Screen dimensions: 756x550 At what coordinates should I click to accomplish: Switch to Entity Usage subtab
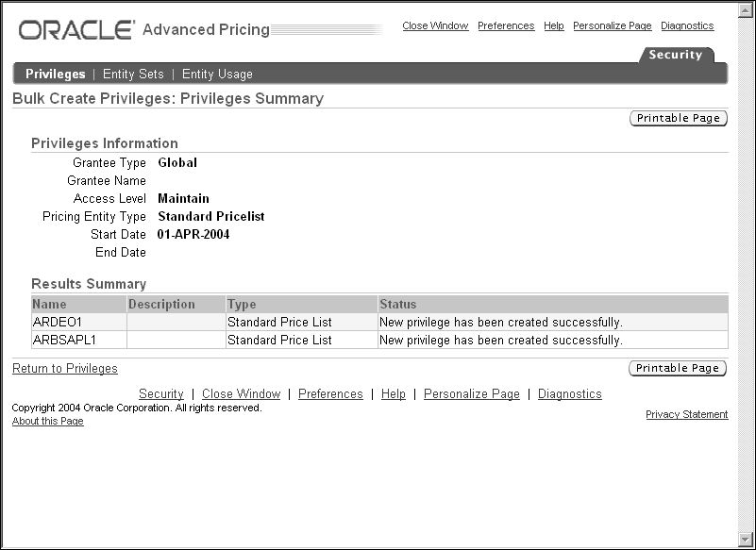(x=217, y=74)
